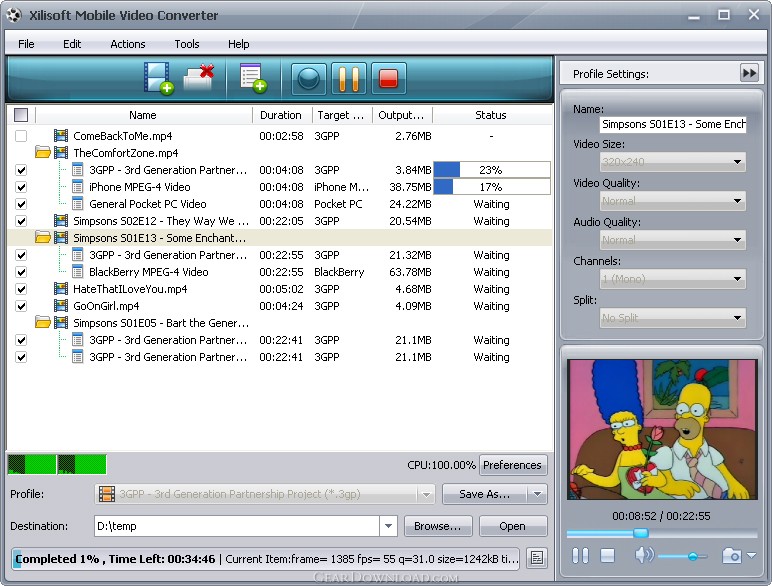Click the Add Profile toolbar icon

tap(253, 78)
